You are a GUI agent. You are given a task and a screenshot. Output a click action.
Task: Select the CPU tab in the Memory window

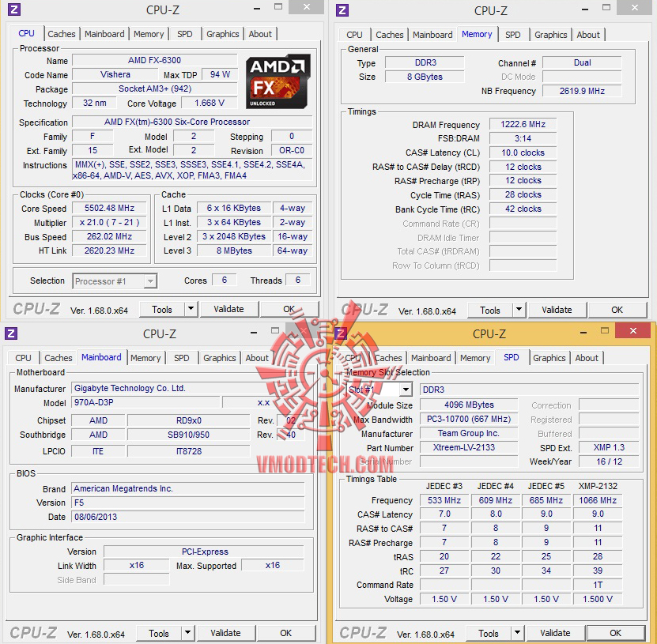pyautogui.click(x=354, y=35)
